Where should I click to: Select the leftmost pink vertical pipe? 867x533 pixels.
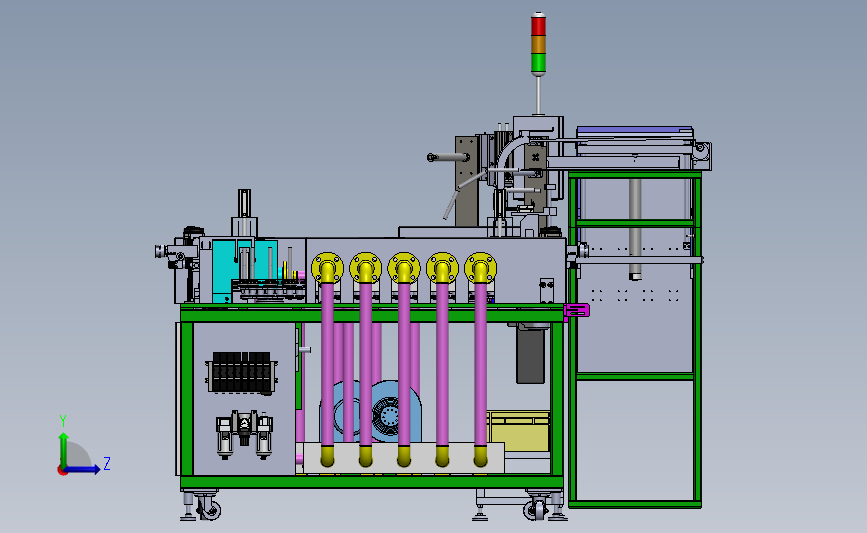(x=327, y=364)
